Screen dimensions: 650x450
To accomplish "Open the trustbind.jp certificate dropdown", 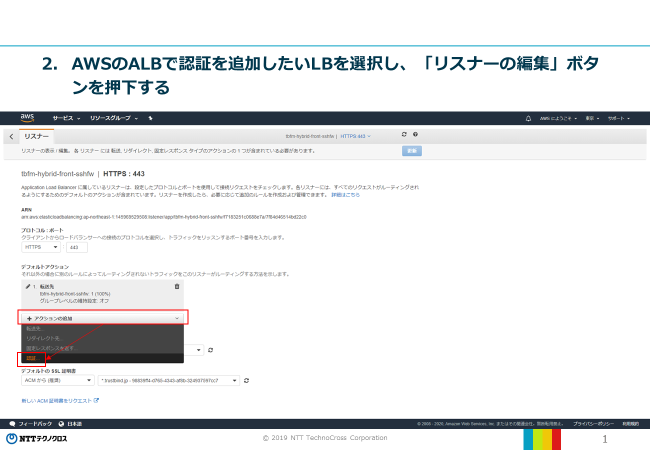I will pos(169,380).
